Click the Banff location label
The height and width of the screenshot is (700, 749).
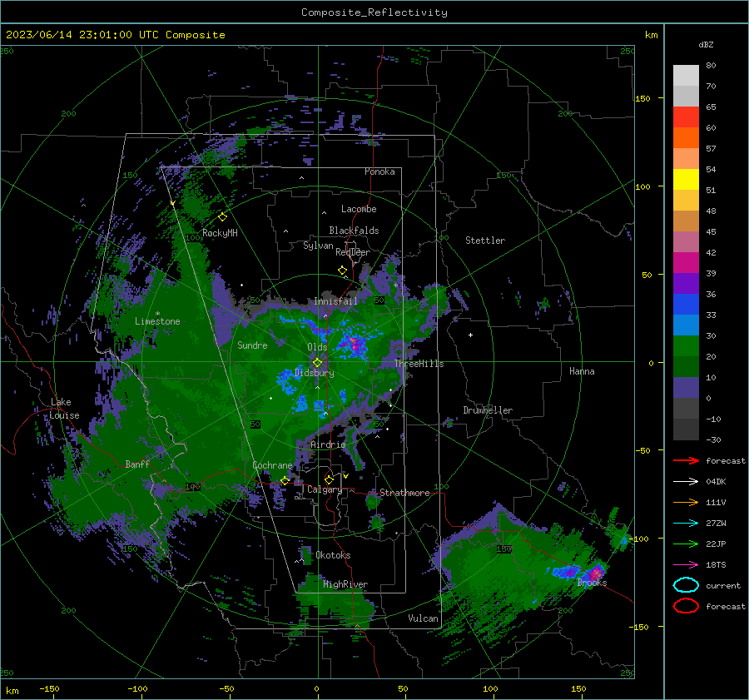tap(137, 464)
